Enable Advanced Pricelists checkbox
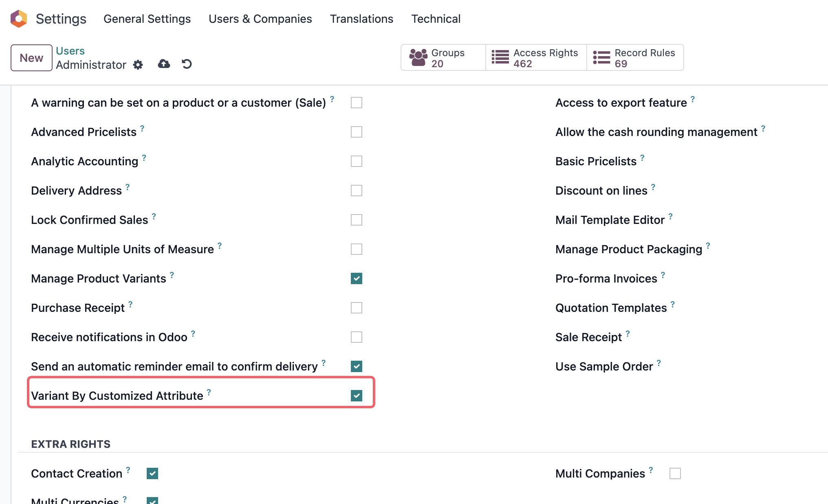828x504 pixels. [x=357, y=132]
